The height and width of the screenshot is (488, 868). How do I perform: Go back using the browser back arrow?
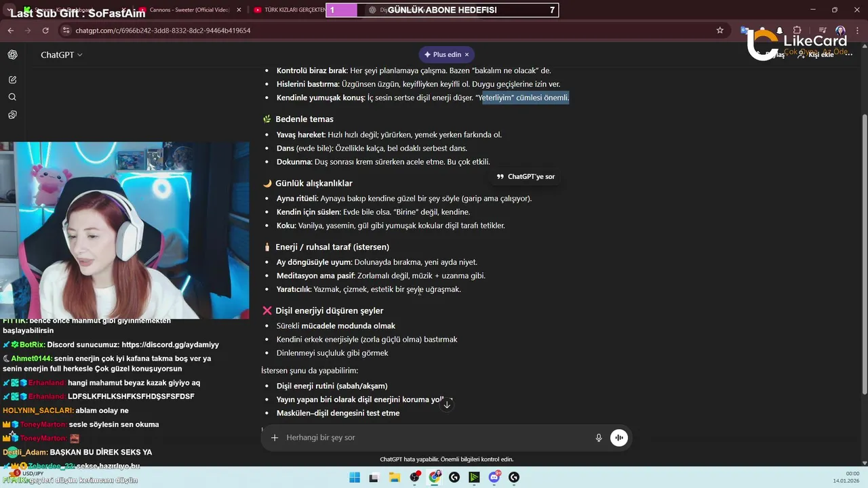click(10, 30)
